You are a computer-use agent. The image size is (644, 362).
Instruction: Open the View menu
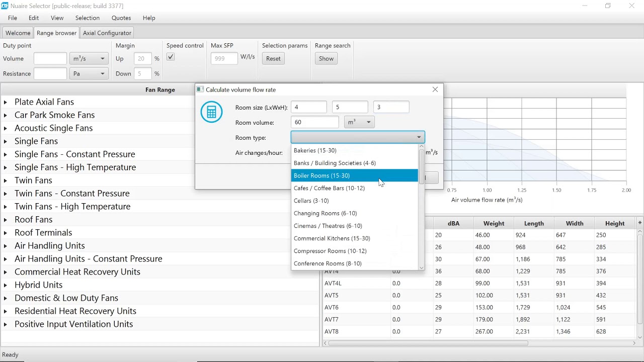57,18
